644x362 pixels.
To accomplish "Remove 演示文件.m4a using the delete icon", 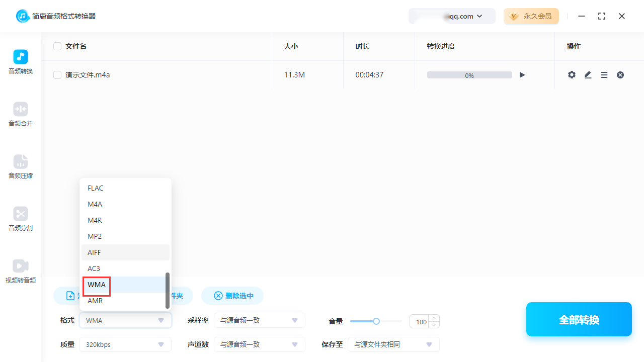I will coord(620,74).
